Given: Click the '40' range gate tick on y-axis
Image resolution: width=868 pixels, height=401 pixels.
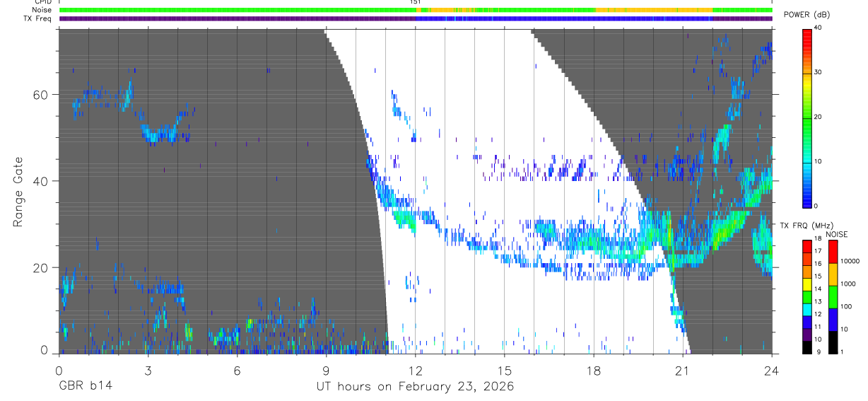Looking at the screenshot, I should click(41, 181).
